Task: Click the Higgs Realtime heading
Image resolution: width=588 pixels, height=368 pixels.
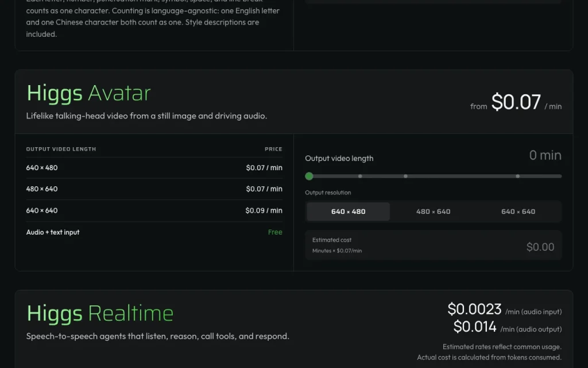Action: (100, 313)
